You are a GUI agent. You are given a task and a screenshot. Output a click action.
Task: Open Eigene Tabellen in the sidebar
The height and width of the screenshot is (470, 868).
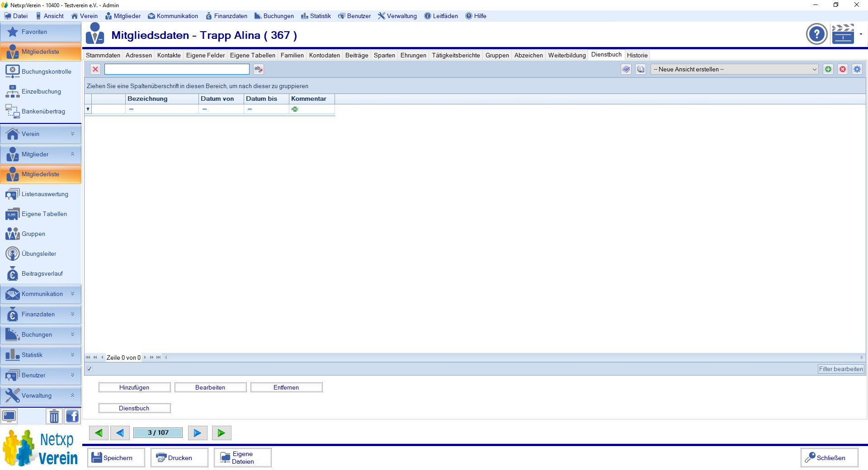tap(41, 214)
